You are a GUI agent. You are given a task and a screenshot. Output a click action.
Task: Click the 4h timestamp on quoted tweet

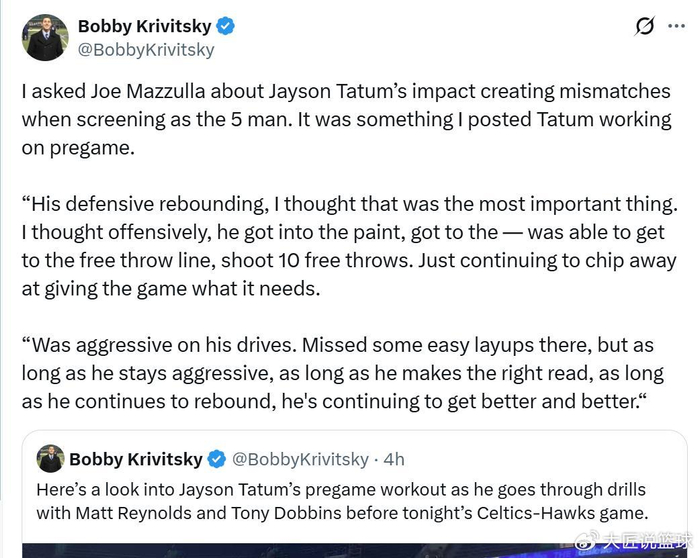pos(393,460)
